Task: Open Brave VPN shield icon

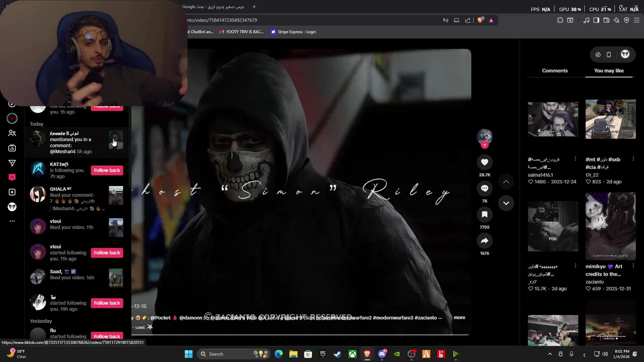Action: click(626, 20)
